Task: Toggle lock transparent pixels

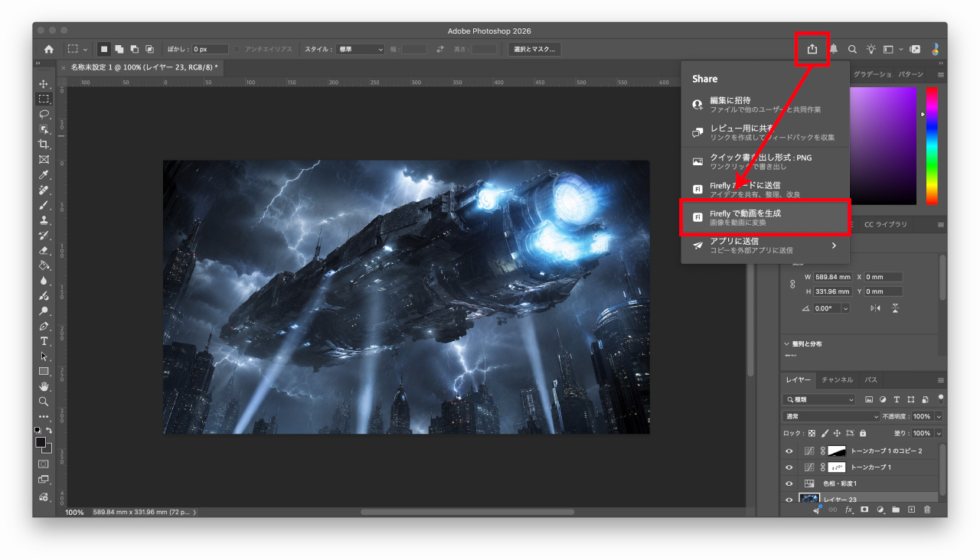Action: pyautogui.click(x=812, y=433)
